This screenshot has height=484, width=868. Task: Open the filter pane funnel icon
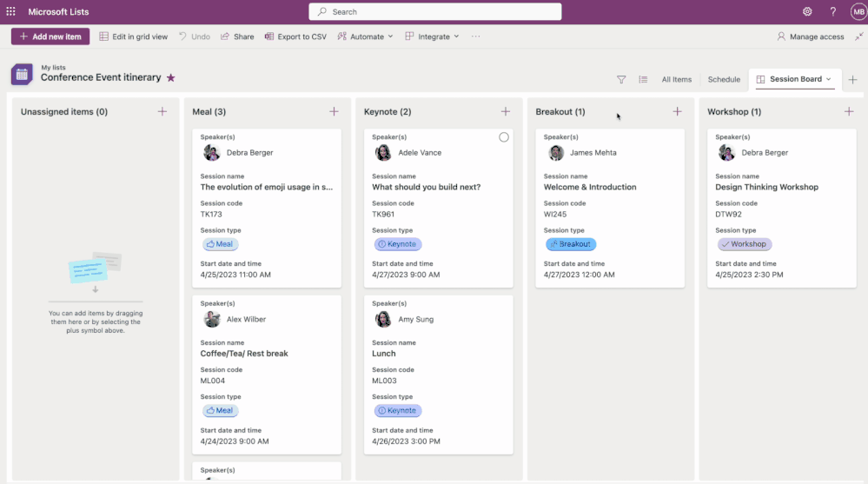621,80
